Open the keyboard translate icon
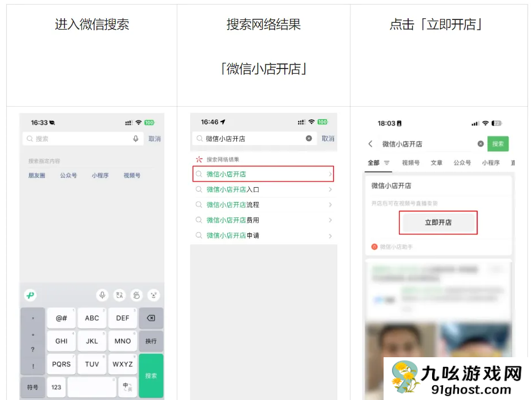Viewport: 532px width, 400px height. tap(120, 295)
